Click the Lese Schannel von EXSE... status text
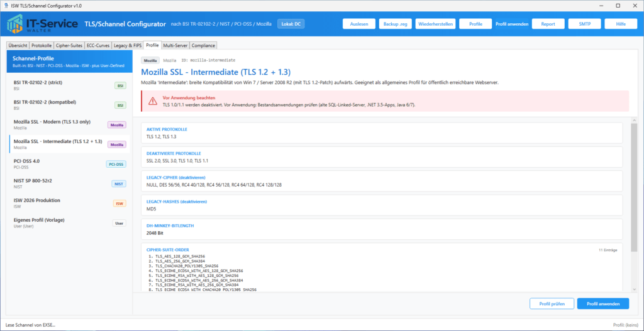Screen dimensions: 644x331 [x=30, y=325]
